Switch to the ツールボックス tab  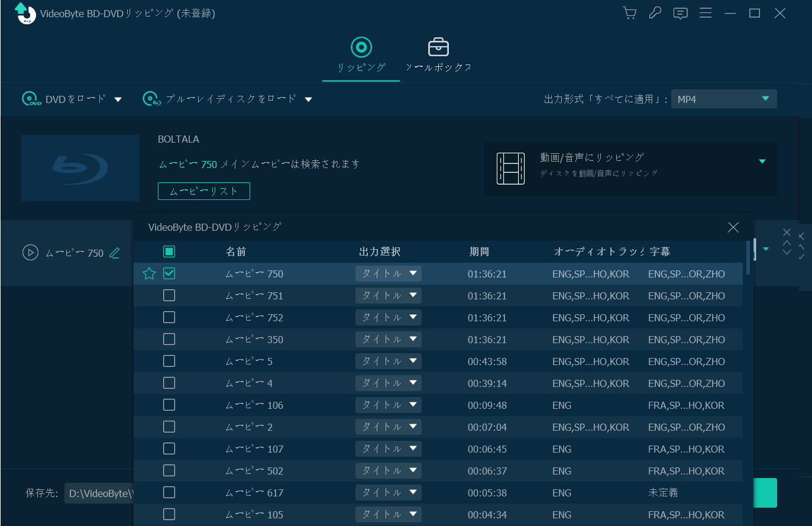[438, 55]
